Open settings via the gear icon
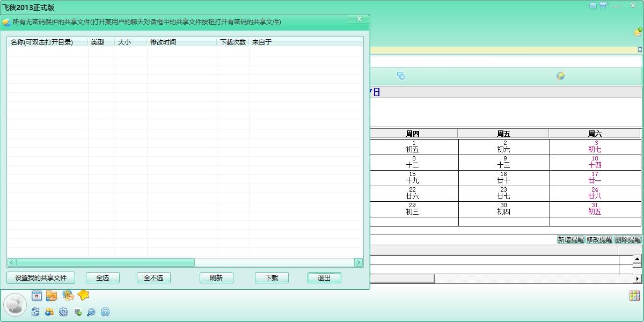644x322 pixels. [x=63, y=312]
